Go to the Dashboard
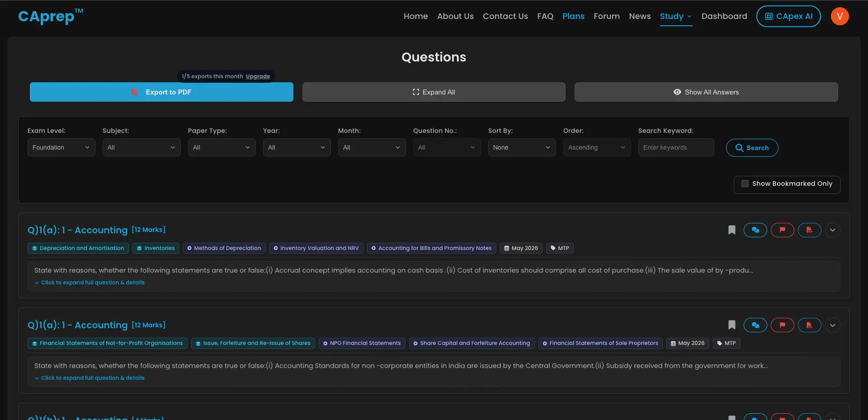The image size is (868, 420). tap(724, 16)
